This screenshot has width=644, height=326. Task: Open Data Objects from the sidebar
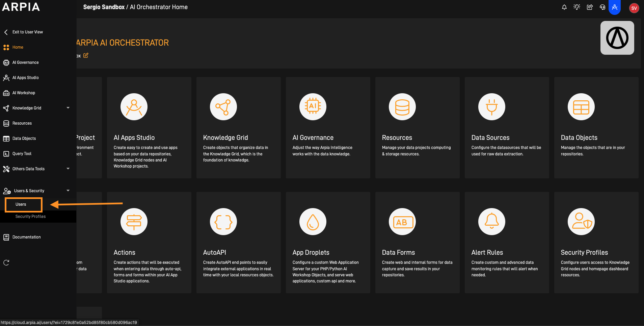point(24,139)
